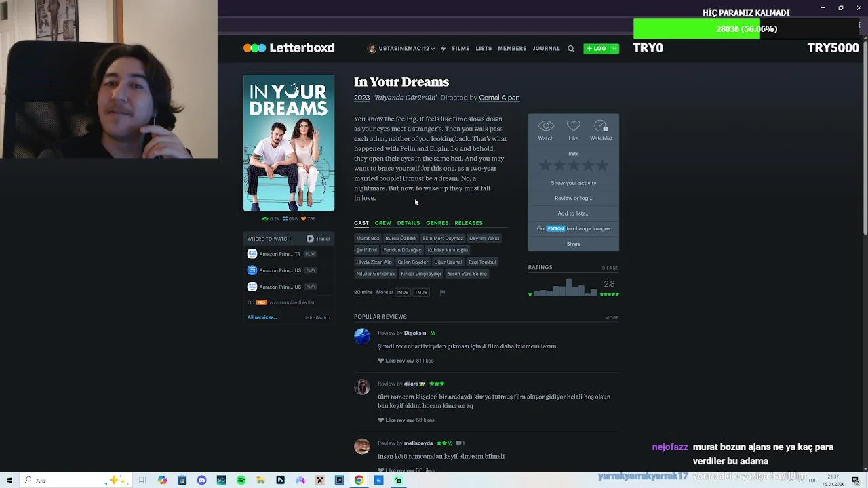Open Discord from the taskbar
Screen dimensions: 868x488
click(201, 480)
